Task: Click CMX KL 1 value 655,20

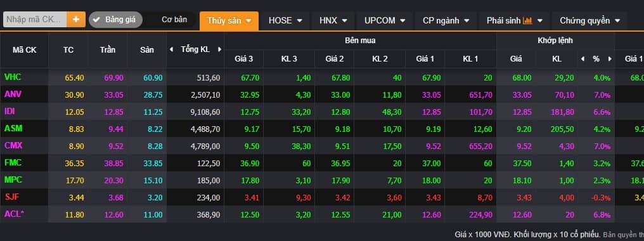Action: 480,147
